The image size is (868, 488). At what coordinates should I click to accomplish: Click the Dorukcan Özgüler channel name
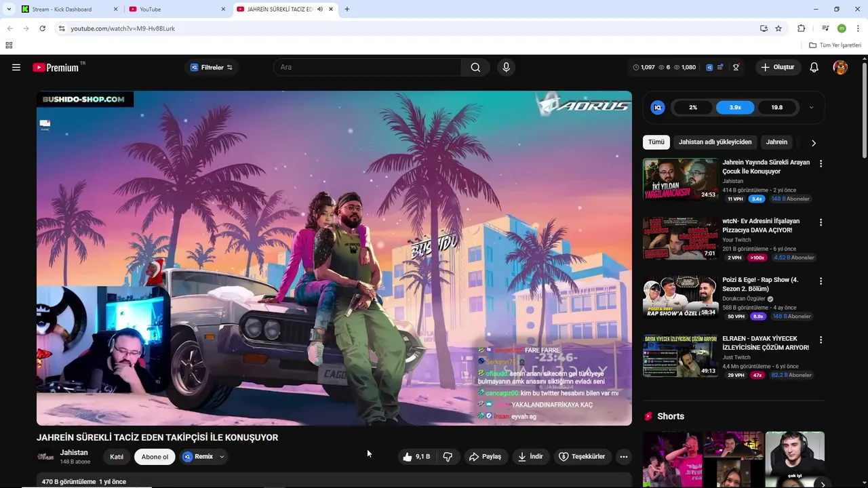coord(744,298)
